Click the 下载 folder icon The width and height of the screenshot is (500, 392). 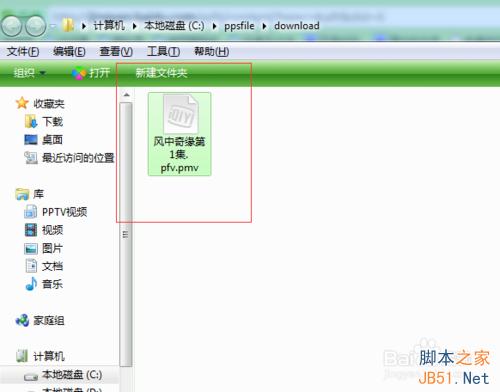click(31, 121)
